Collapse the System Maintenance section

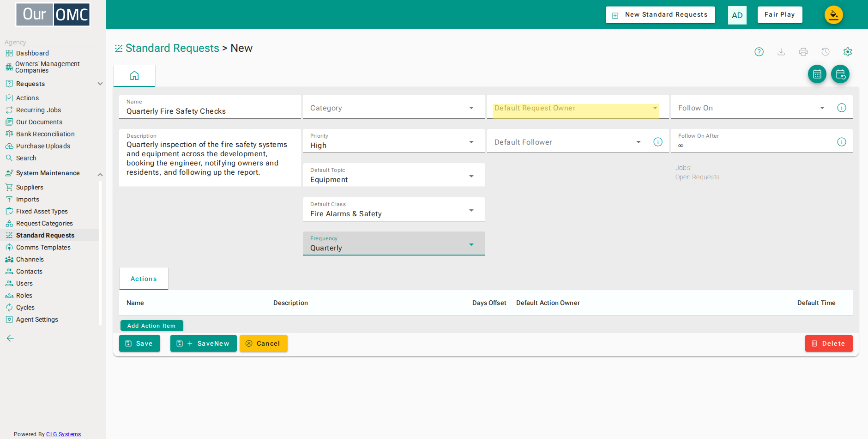tap(100, 174)
